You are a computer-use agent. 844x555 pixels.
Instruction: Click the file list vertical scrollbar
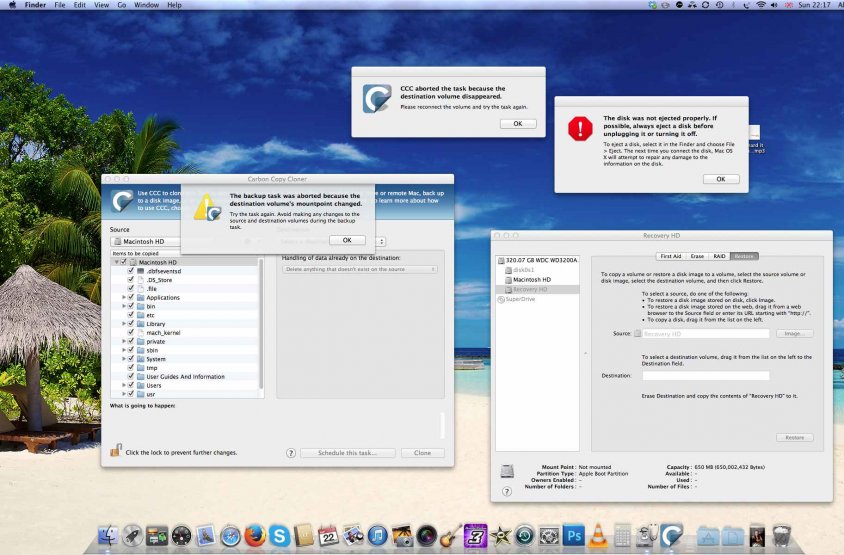tap(261, 323)
